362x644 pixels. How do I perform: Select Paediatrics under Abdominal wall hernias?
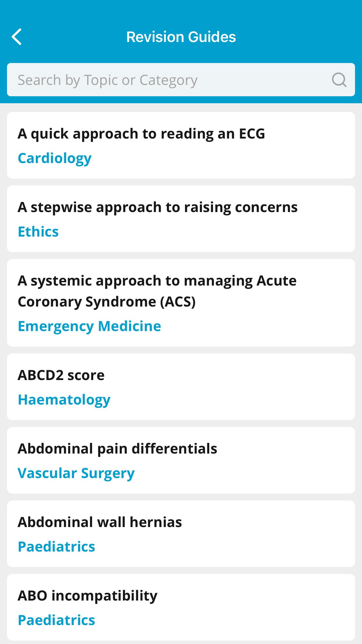click(x=57, y=547)
